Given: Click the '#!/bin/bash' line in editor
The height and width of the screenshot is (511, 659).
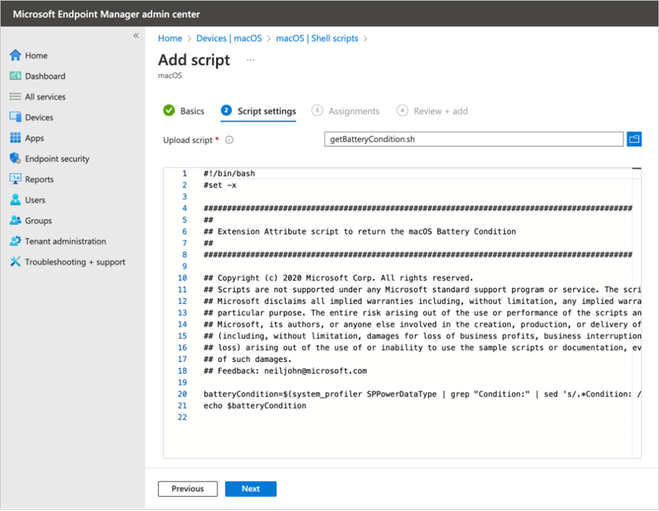Looking at the screenshot, I should [229, 173].
